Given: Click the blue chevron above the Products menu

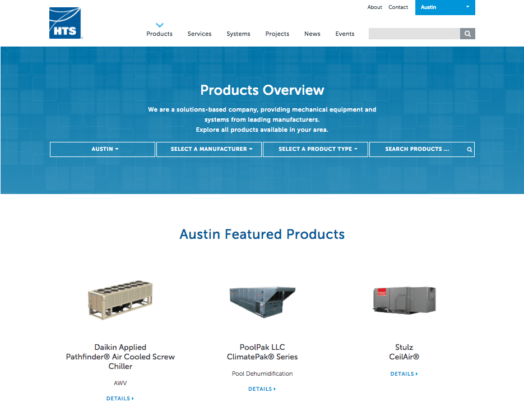Looking at the screenshot, I should pos(159,25).
